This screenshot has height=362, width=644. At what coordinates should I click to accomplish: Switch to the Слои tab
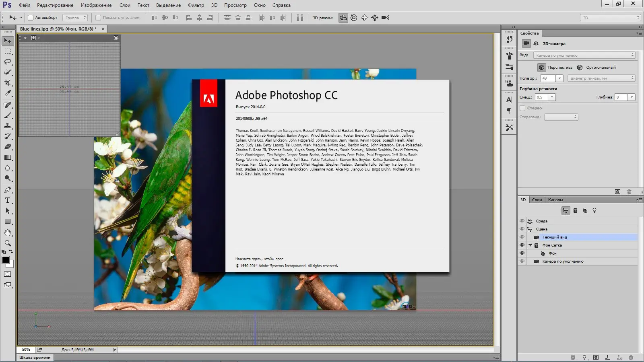(537, 200)
